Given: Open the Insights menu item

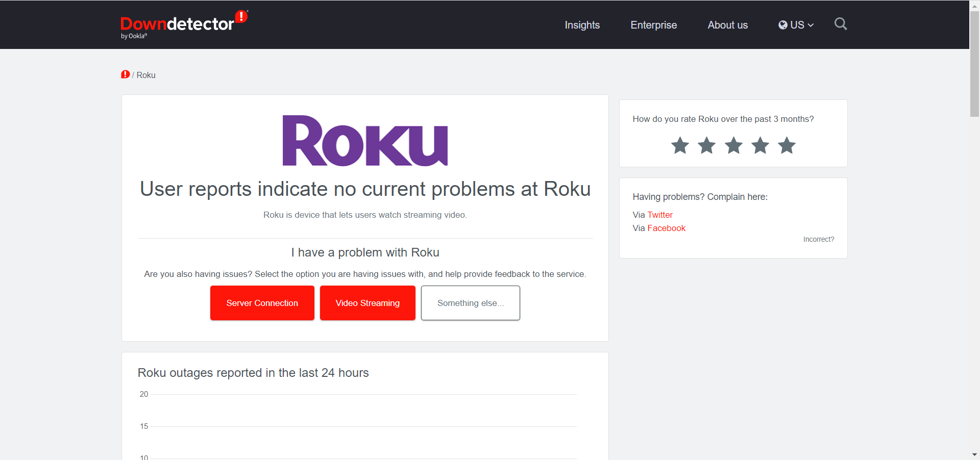Looking at the screenshot, I should coord(582,25).
